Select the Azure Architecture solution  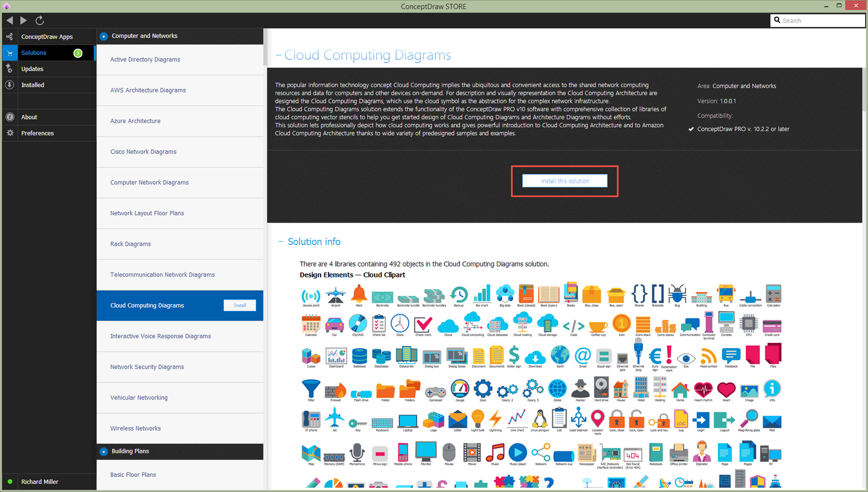180,121
